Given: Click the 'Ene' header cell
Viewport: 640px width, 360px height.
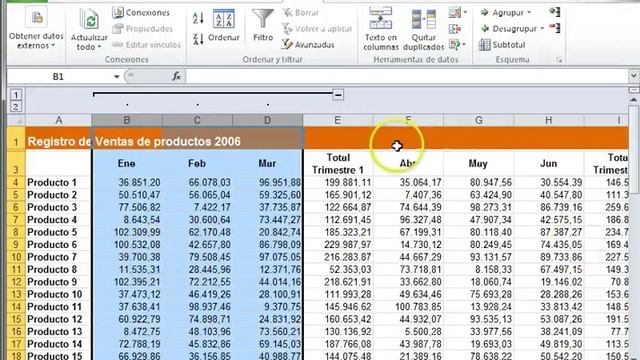Looking at the screenshot, I should click(127, 163).
